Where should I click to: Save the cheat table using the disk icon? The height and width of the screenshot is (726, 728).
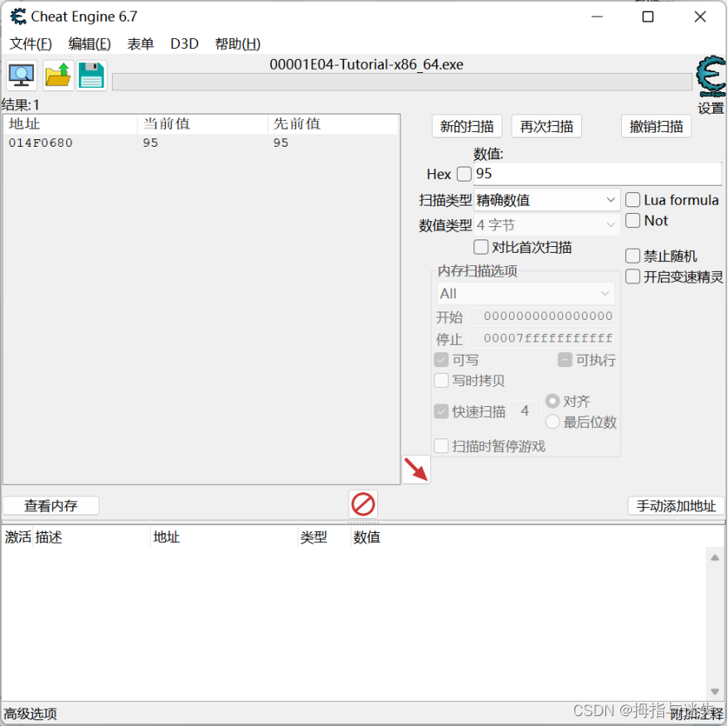(x=91, y=75)
